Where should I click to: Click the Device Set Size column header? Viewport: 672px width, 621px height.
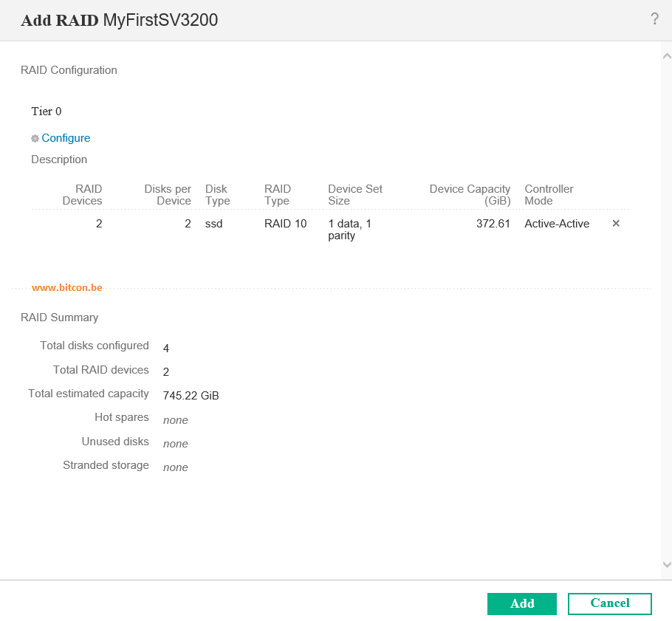[x=355, y=195]
